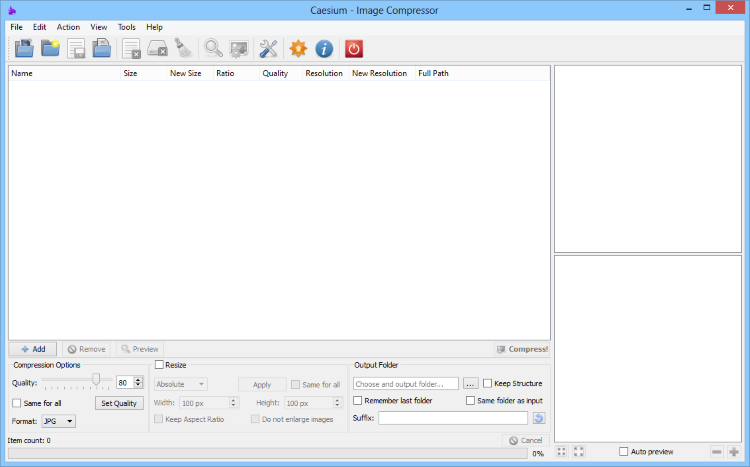Sort by the Name column header
750x467 pixels.
coord(64,73)
